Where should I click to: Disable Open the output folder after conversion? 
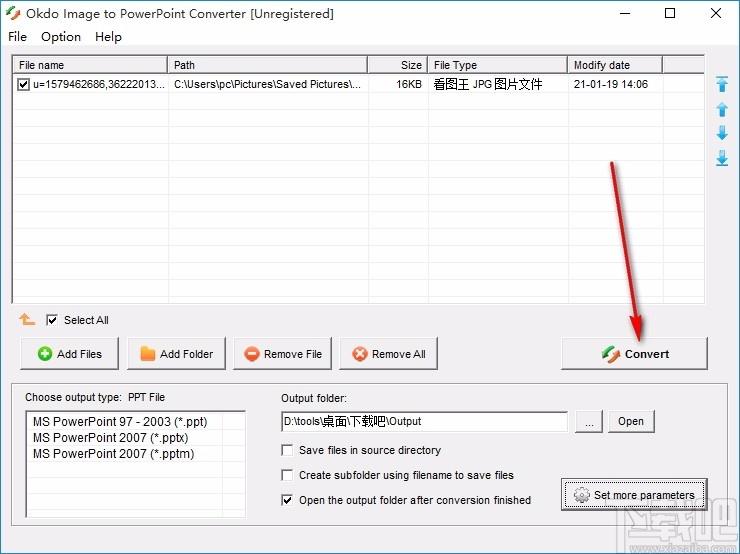[287, 500]
